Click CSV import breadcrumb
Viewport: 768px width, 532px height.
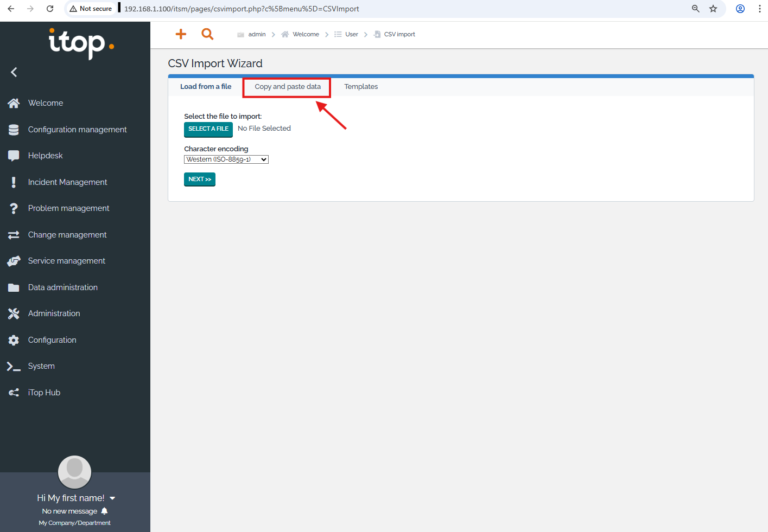(x=399, y=34)
